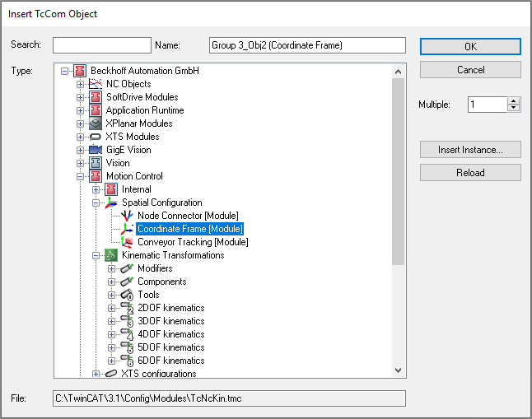The image size is (532, 419).
Task: Click the Name text field
Action: [x=307, y=45]
